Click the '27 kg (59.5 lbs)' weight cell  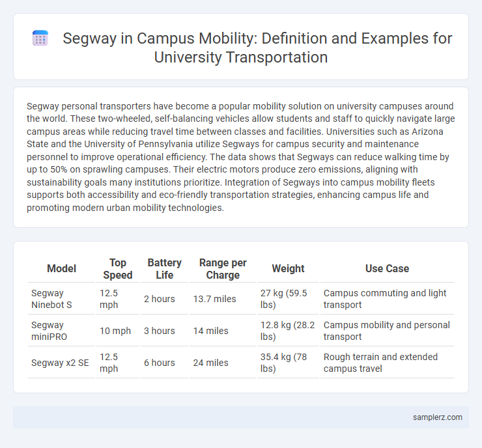(x=288, y=299)
